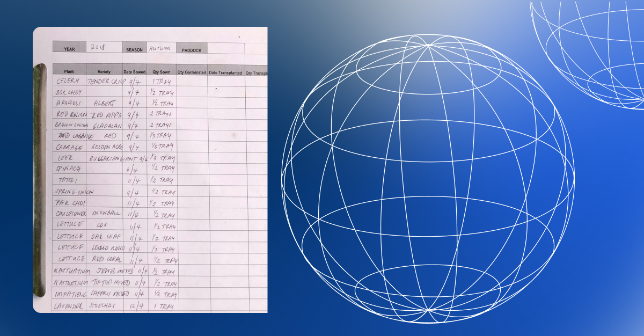Viewport: 644px width, 336px height.
Task: Click the JEWEL MIXED variety cell
Action: coord(115,272)
